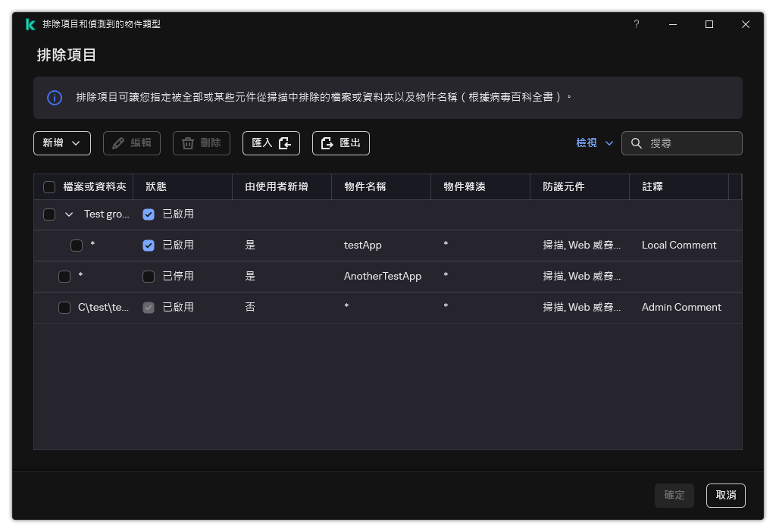This screenshot has width=776, height=532.
Task: Open the help via question mark icon
Action: (636, 23)
